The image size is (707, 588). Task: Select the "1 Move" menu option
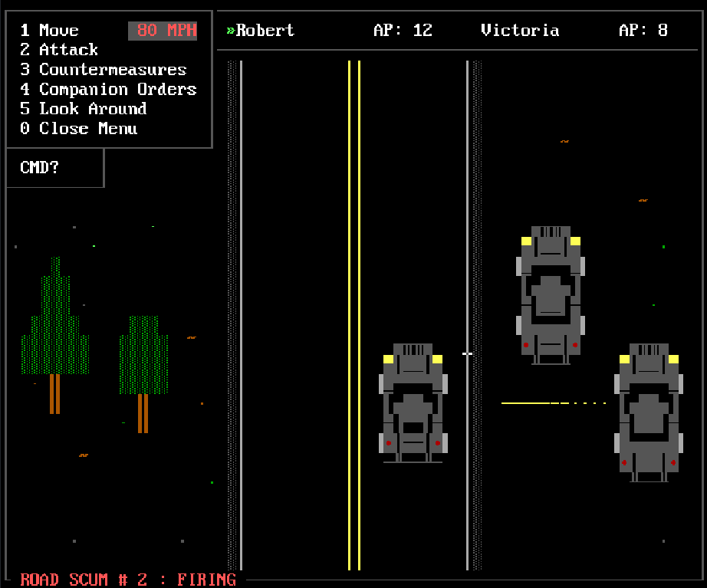(49, 30)
